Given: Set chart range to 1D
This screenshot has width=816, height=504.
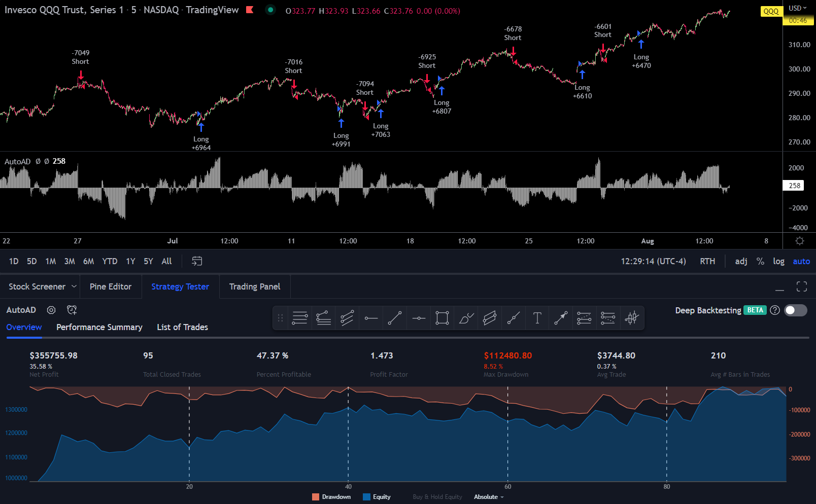Looking at the screenshot, I should point(14,261).
